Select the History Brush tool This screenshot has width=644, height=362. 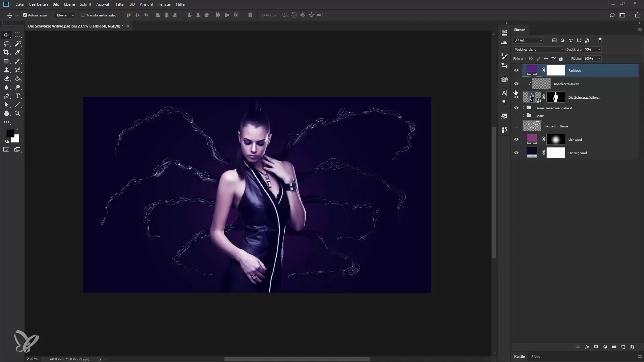tap(17, 70)
